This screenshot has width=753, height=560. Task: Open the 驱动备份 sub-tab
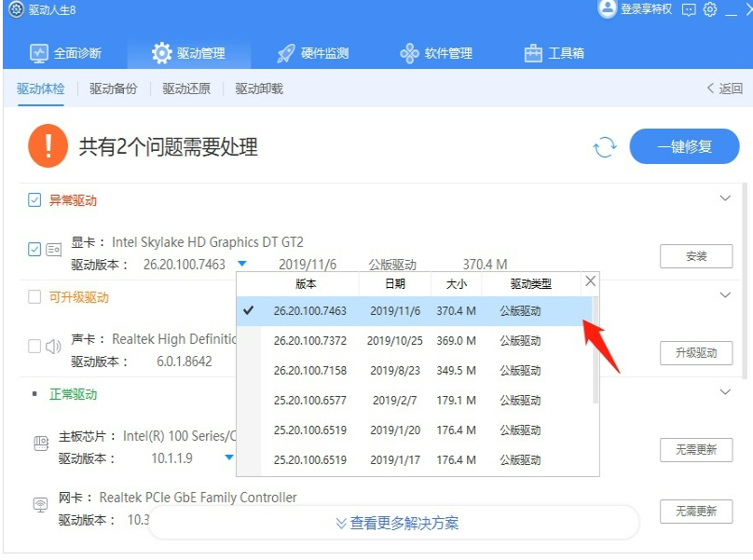[113, 89]
